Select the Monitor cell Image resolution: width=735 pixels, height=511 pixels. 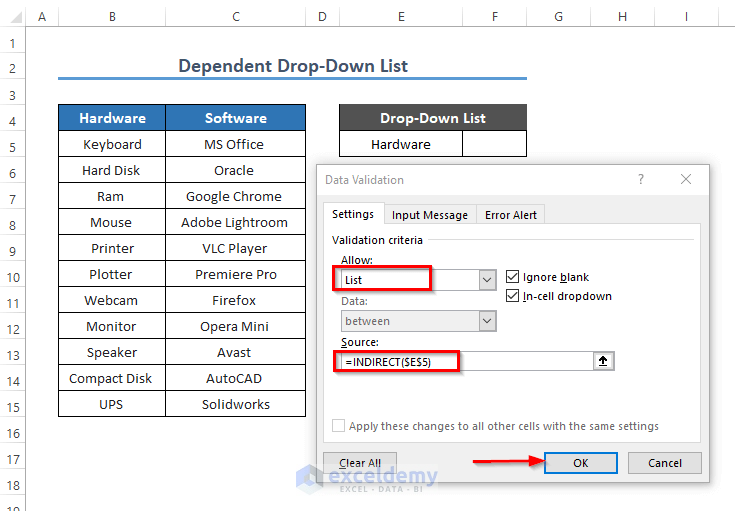coord(112,326)
